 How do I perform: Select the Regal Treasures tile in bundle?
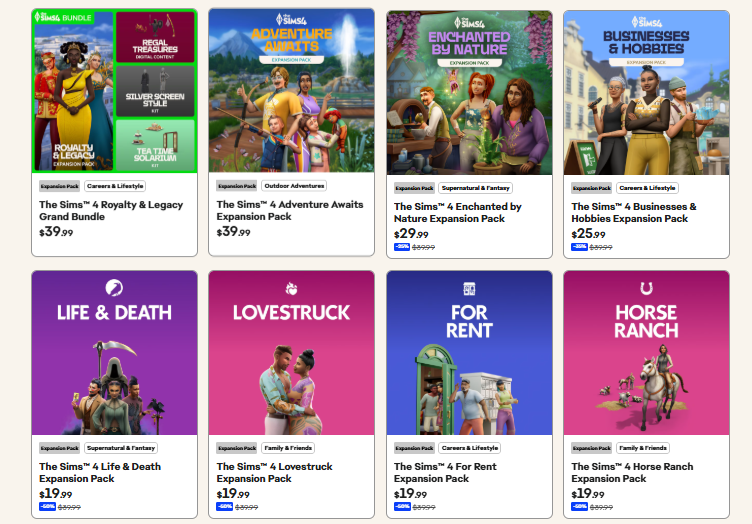[x=155, y=37]
